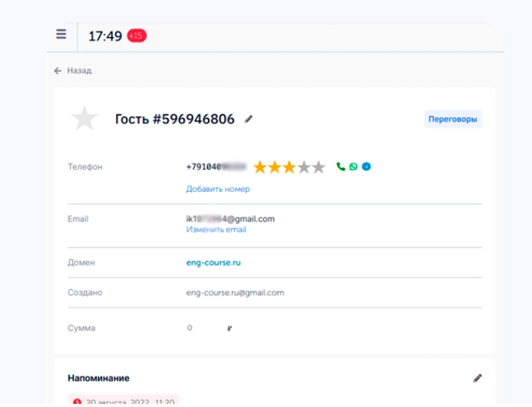Set rating to one star
The width and height of the screenshot is (532, 407).
tap(260, 167)
